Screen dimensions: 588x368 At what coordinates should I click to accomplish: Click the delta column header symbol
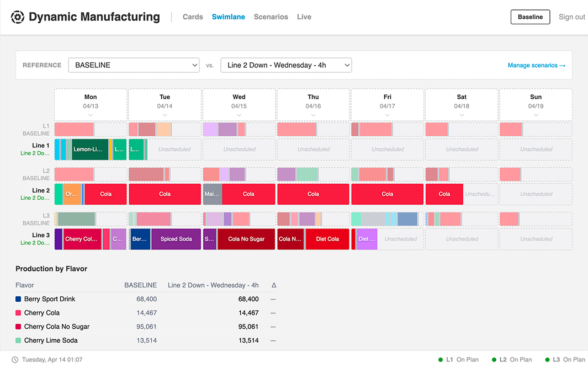point(274,285)
